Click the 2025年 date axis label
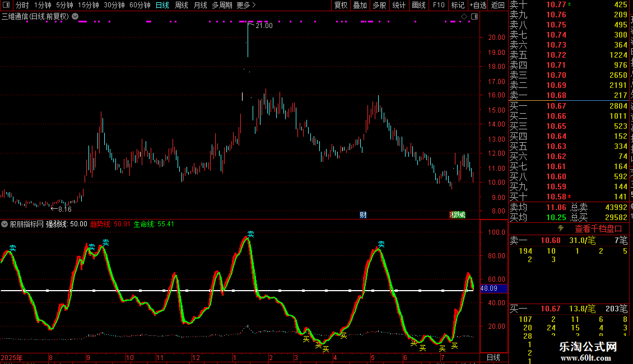The height and width of the screenshot is (364, 633). click(12, 357)
